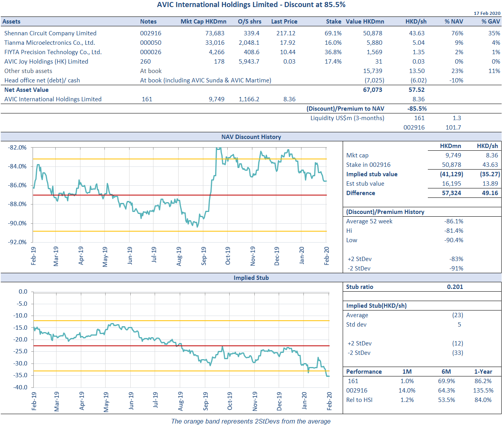Select the 'Shennan Circuit Company Limited' row label
504x431 pixels.
pyautogui.click(x=50, y=33)
